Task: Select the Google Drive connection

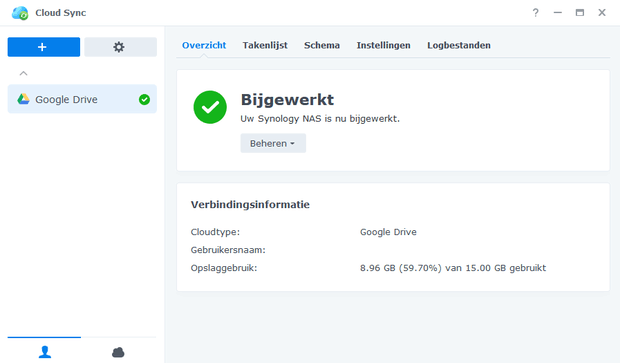Action: pos(82,99)
